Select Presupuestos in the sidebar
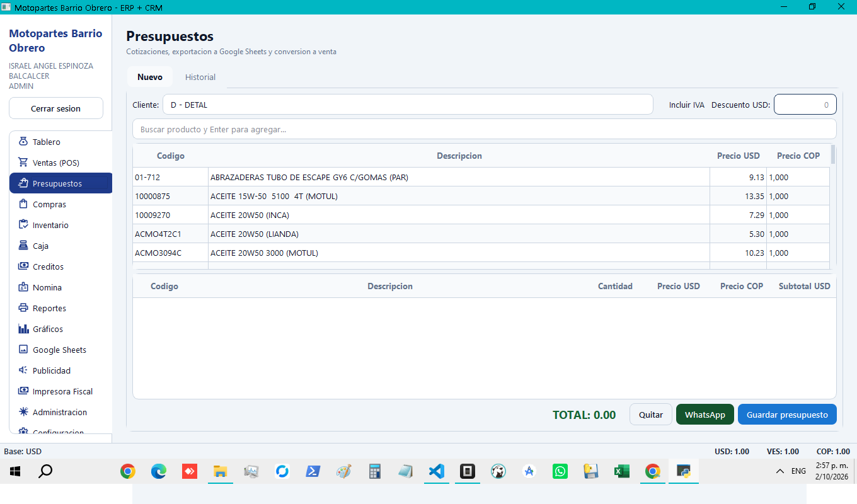The height and width of the screenshot is (504, 857). (x=60, y=183)
